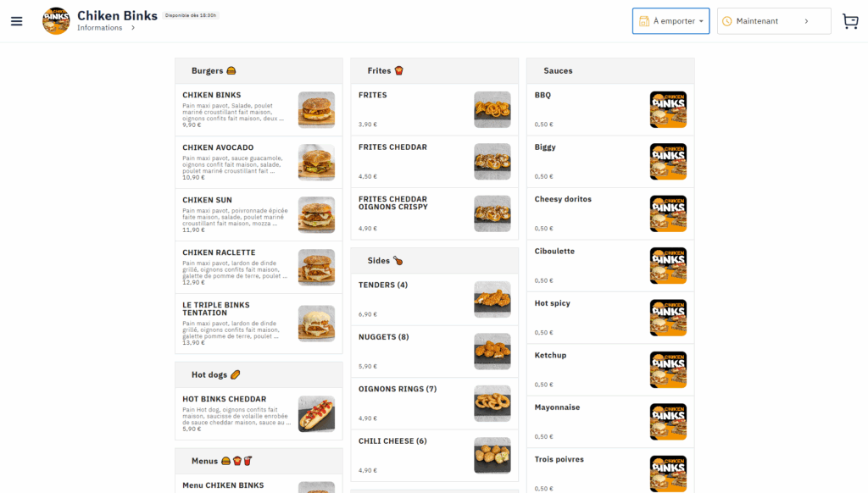Image resolution: width=868 pixels, height=493 pixels.
Task: Select LE TRIPLE BINKS TENTATION burger
Action: pos(259,324)
